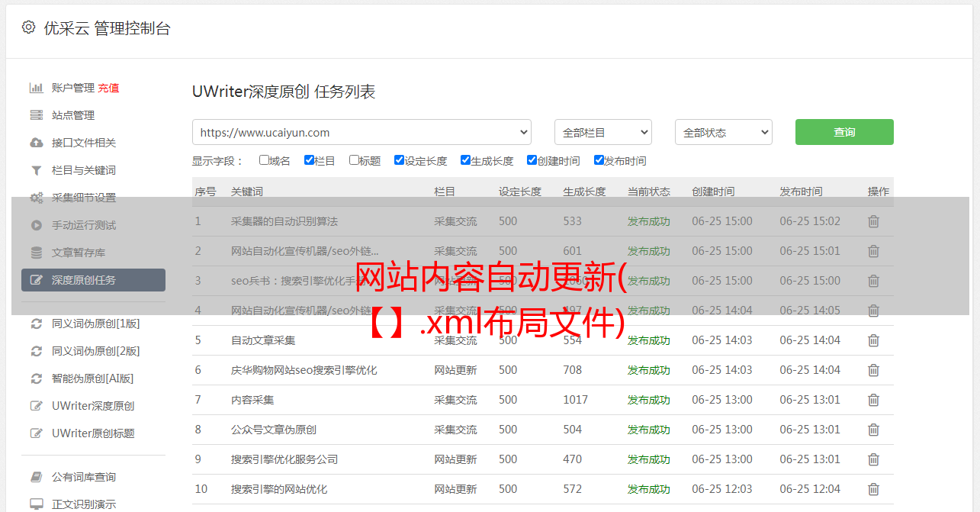
Task: Click the book icon for 公有词库查询
Action: pyautogui.click(x=36, y=477)
